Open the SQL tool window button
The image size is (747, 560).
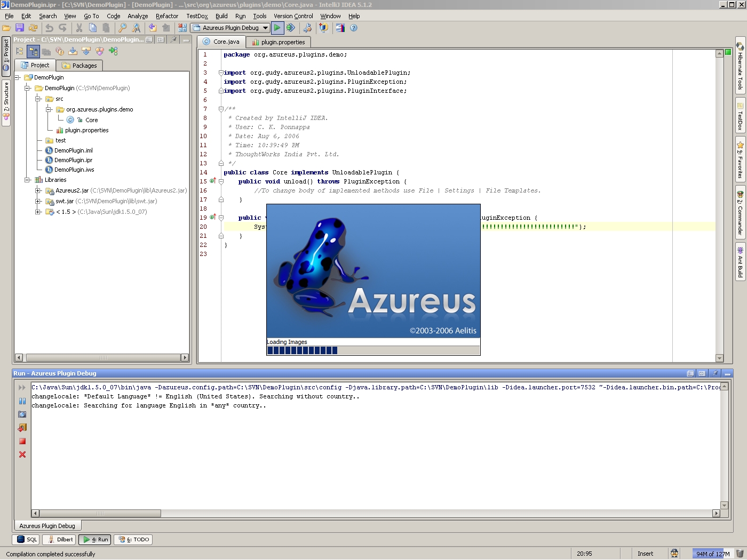tap(27, 539)
